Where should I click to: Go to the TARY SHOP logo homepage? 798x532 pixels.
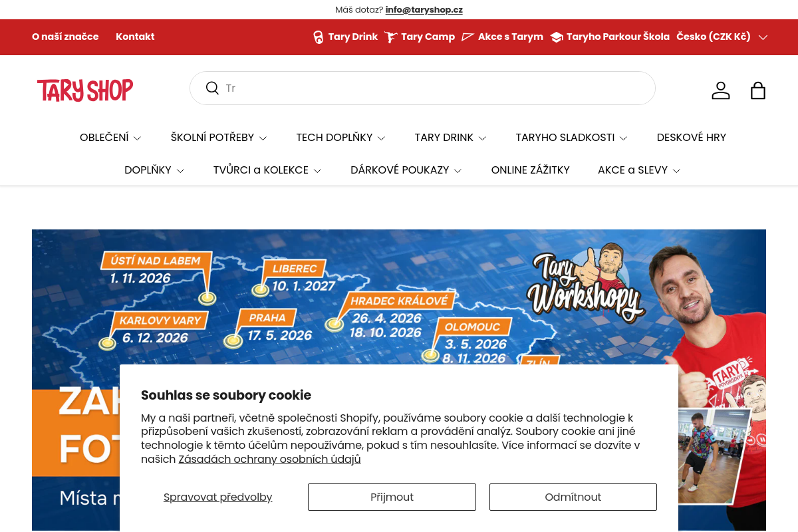[85, 90]
